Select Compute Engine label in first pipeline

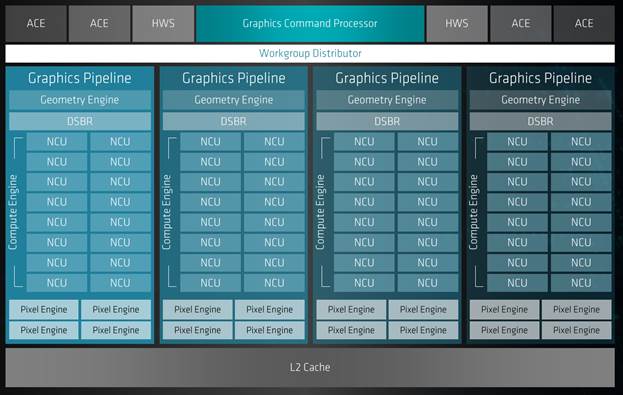pos(13,212)
